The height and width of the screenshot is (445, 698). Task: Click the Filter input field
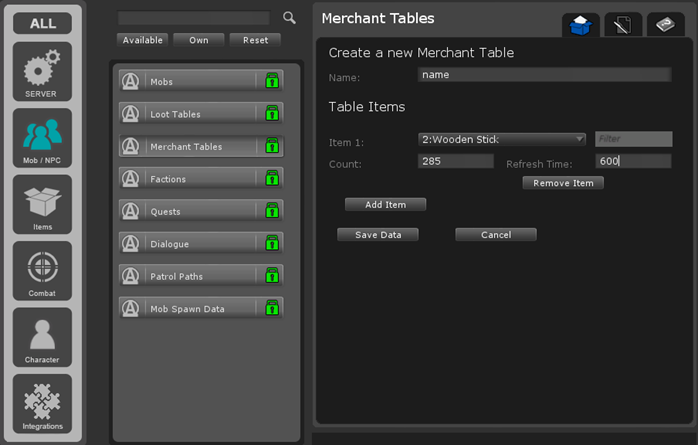click(633, 139)
